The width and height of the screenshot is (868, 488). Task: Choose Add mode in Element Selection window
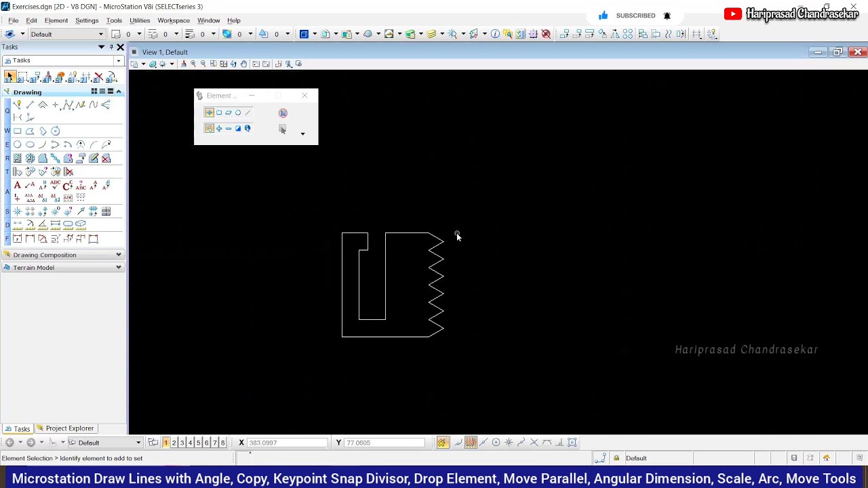coord(219,128)
